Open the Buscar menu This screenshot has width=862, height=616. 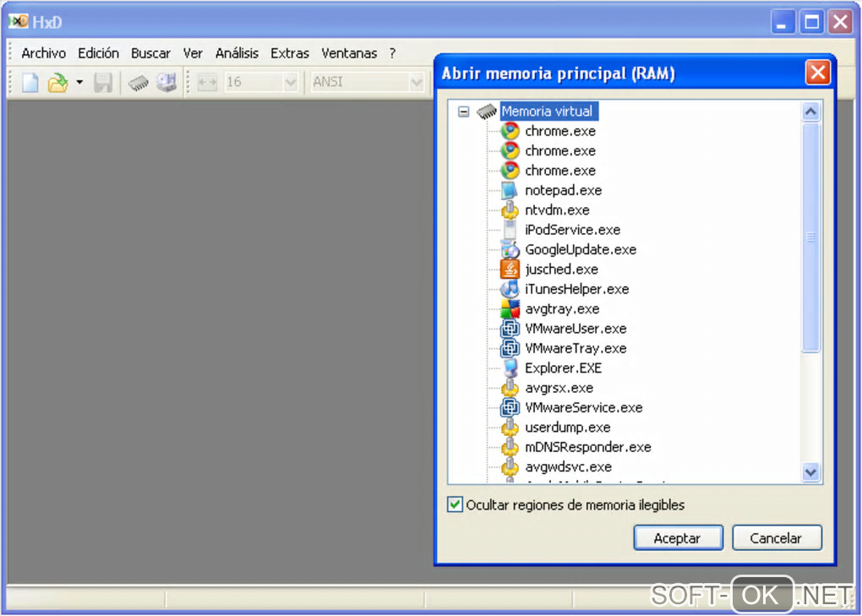[x=150, y=53]
